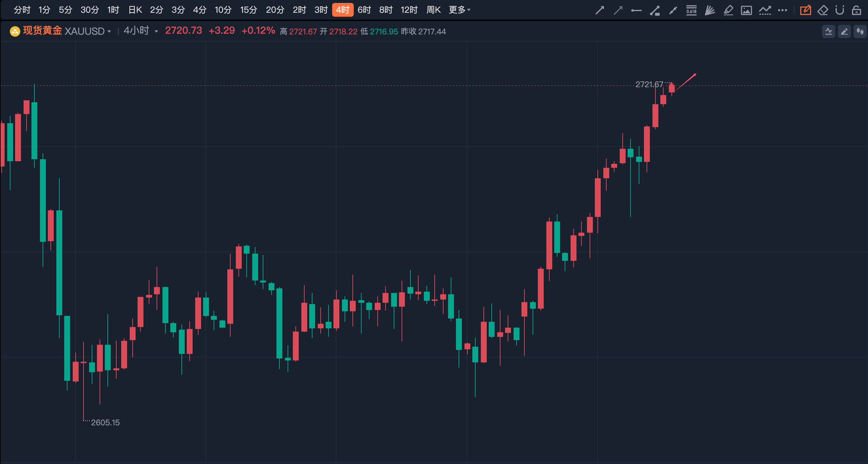The width and height of the screenshot is (868, 464).
Task: Switch to the 15分 timeframe tab
Action: 248,10
